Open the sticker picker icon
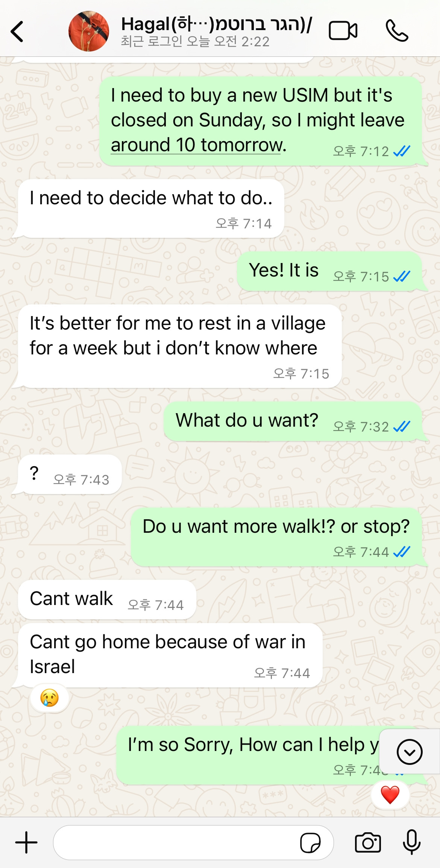440x868 pixels. pyautogui.click(x=310, y=842)
